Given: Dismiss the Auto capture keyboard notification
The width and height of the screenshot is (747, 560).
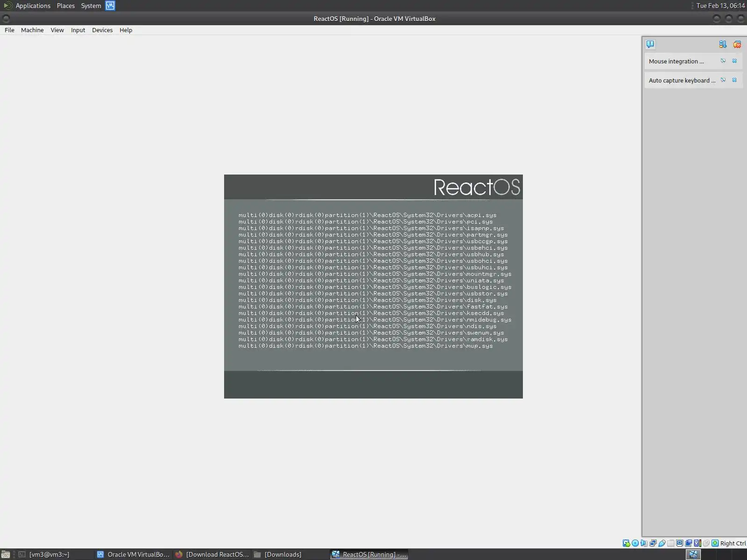Looking at the screenshot, I should click(x=734, y=80).
